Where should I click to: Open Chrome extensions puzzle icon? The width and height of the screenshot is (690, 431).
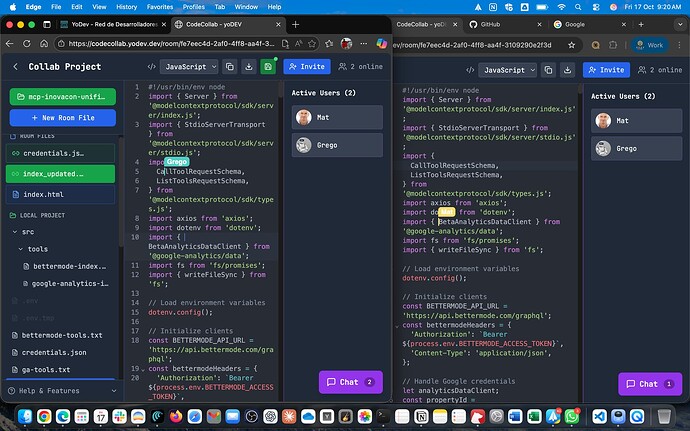tap(613, 45)
